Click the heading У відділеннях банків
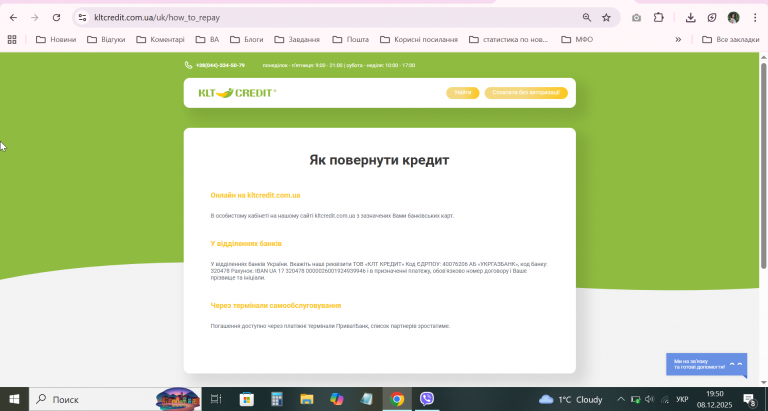 coord(246,243)
